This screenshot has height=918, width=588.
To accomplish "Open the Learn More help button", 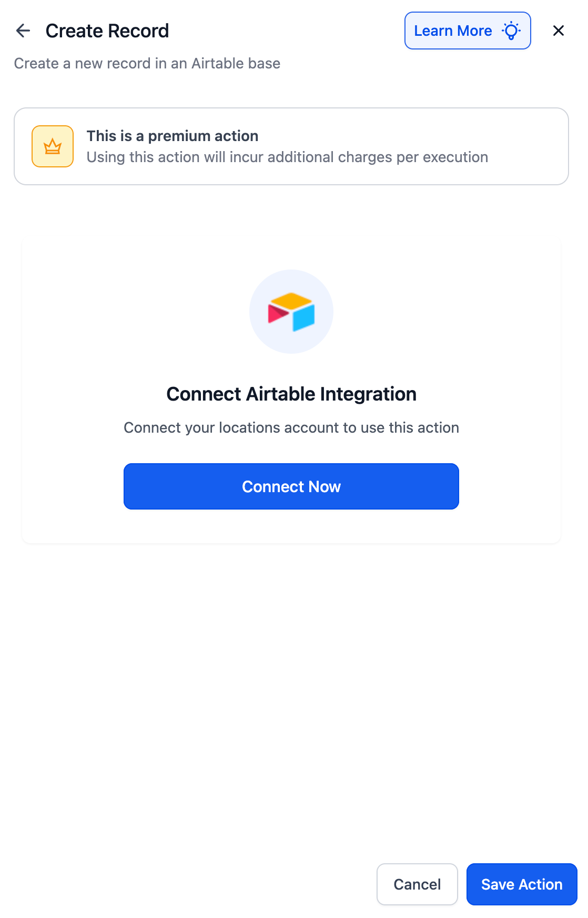I will (467, 31).
